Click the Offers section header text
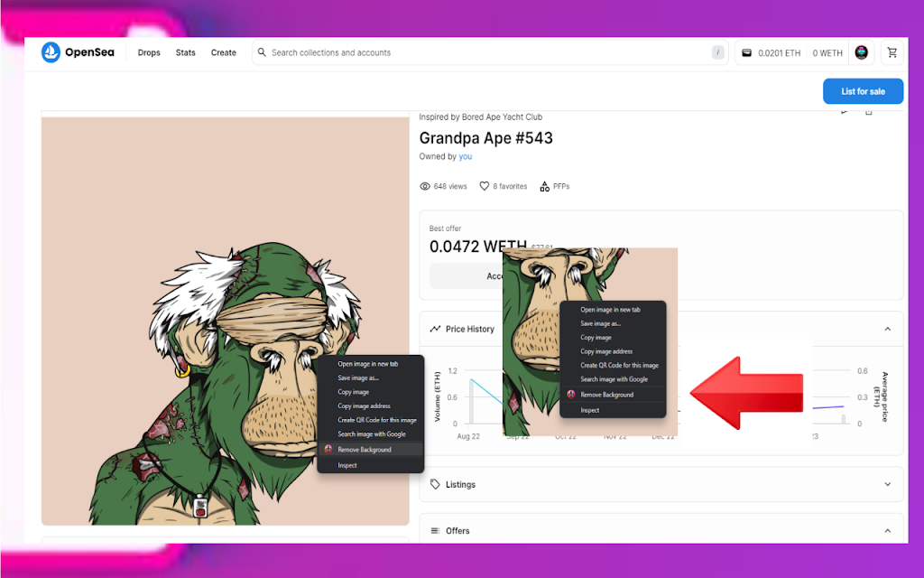Screen dimensions: 924x578 tap(457, 531)
